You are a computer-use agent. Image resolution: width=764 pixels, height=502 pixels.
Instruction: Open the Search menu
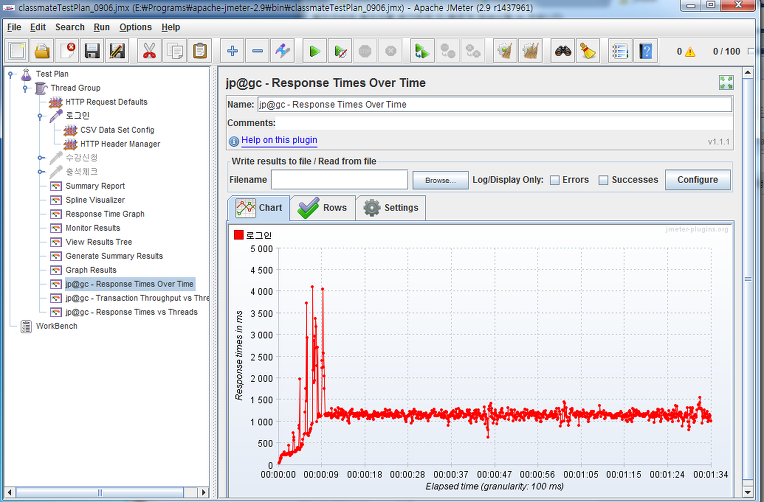click(x=70, y=27)
